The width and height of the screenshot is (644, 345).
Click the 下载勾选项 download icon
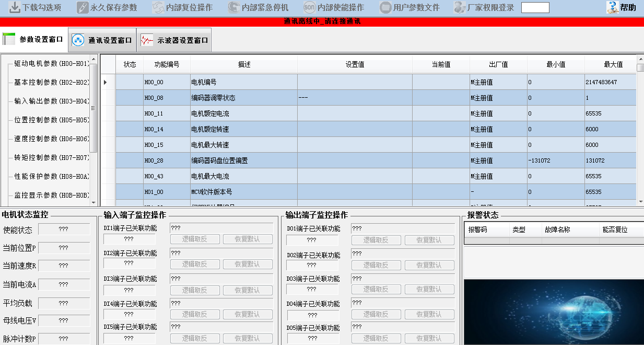15,7
